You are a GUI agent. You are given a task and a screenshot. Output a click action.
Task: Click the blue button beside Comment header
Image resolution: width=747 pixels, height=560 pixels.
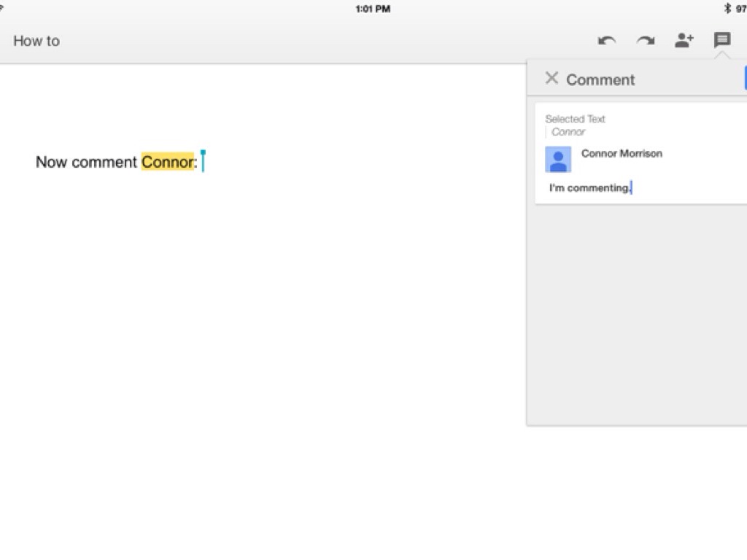coord(744,78)
